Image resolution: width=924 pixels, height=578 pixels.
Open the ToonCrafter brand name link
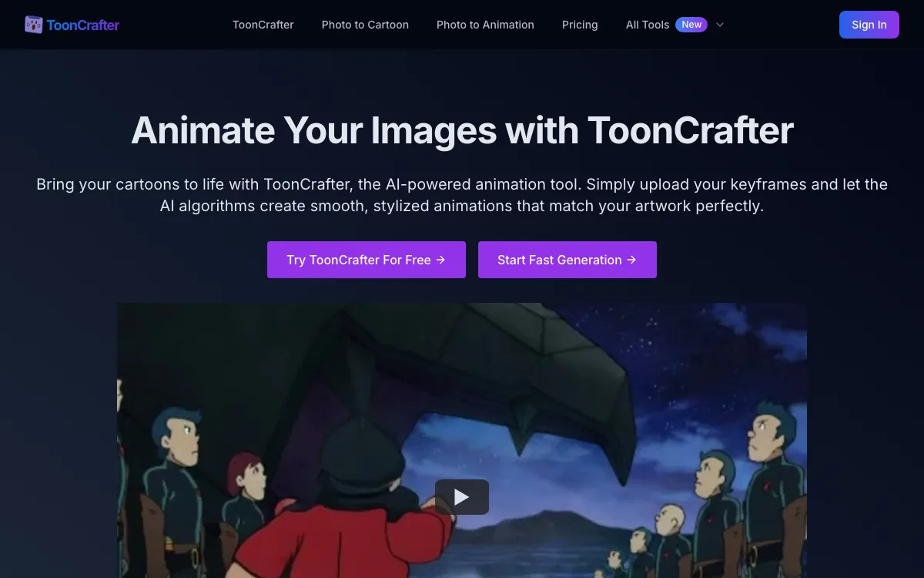tap(82, 25)
